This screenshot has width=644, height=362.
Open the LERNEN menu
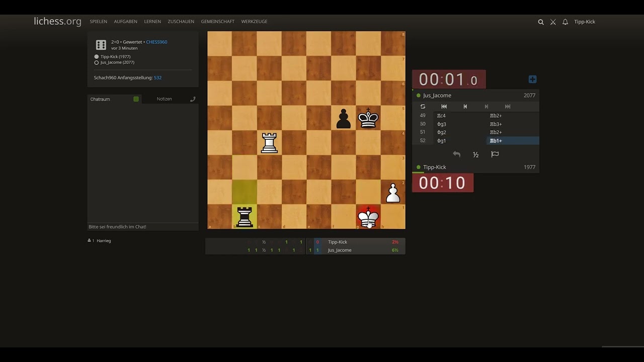(152, 22)
